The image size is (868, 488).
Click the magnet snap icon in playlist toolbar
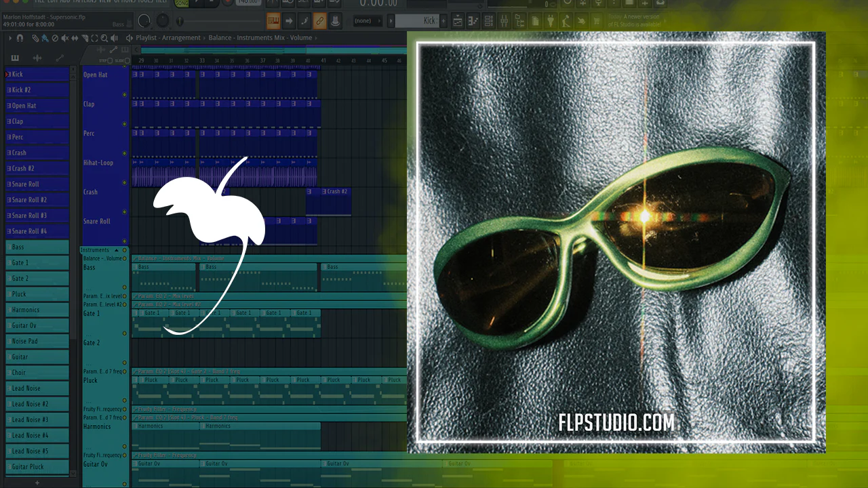20,38
